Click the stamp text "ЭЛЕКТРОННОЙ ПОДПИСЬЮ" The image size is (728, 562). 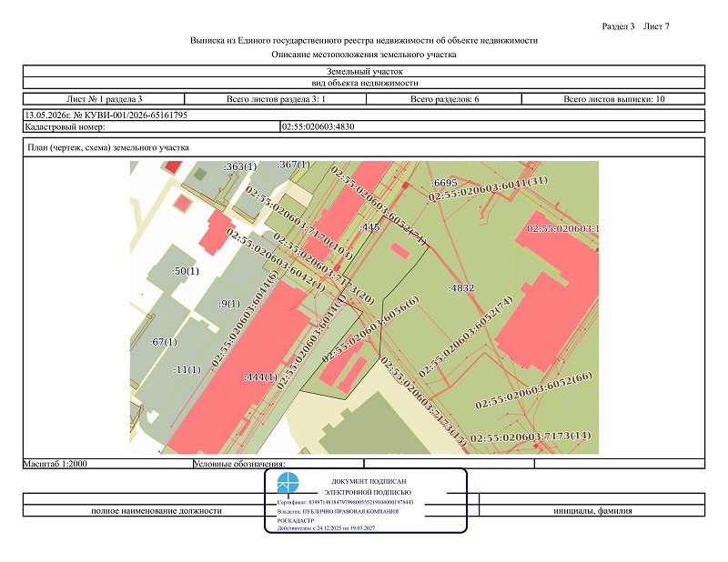(x=368, y=492)
